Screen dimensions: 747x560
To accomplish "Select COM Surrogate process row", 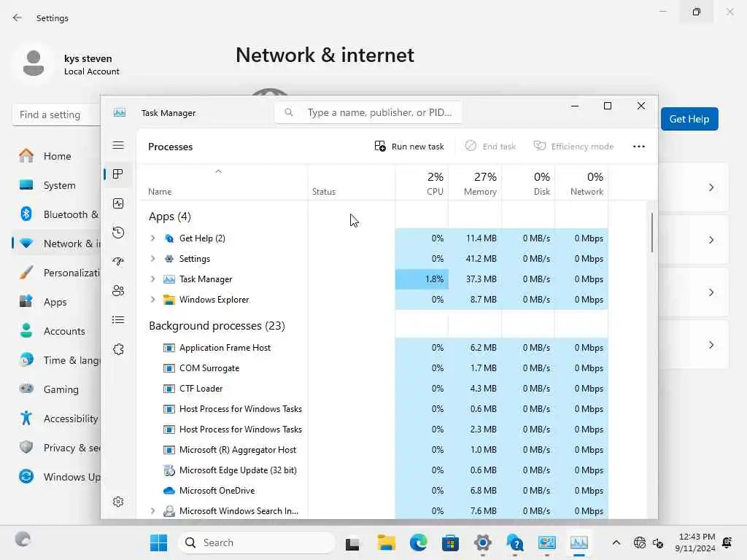I will [373, 368].
